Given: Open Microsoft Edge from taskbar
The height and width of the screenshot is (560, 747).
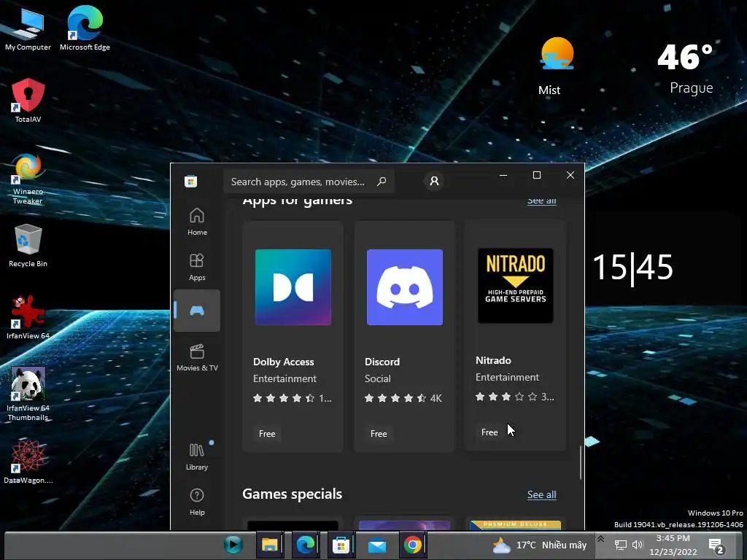Looking at the screenshot, I should [x=306, y=545].
